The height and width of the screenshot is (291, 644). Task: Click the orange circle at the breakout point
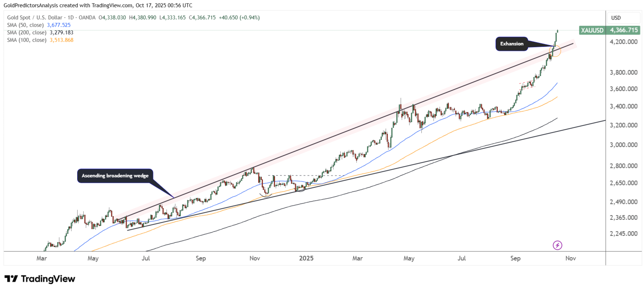pos(555,51)
